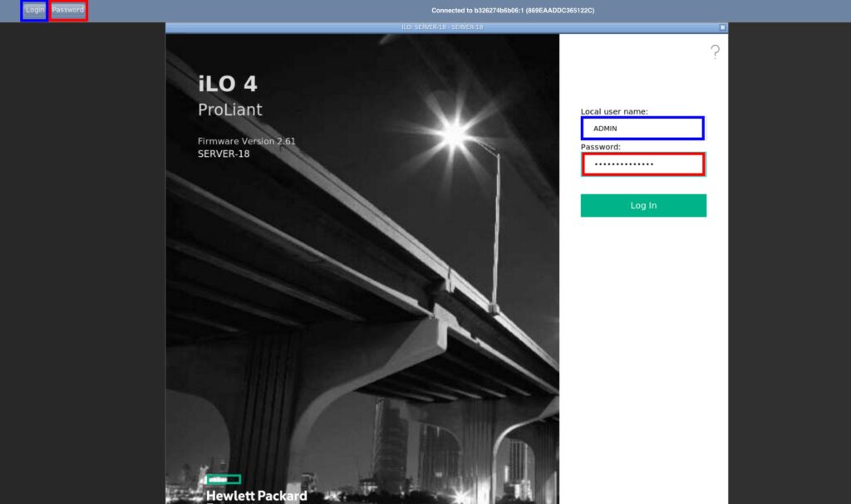Click the 'SERVER-18' server name text
851x504 pixels.
click(224, 154)
